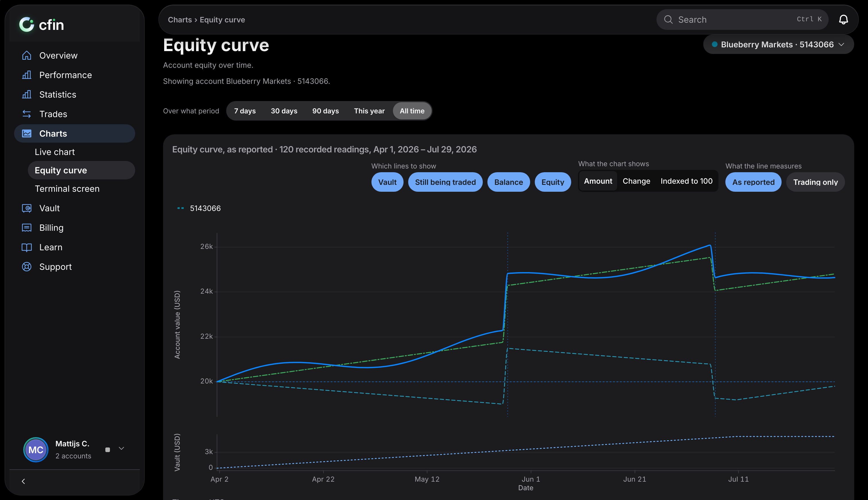The image size is (868, 500).
Task: Click the MC user avatar
Action: tap(36, 449)
